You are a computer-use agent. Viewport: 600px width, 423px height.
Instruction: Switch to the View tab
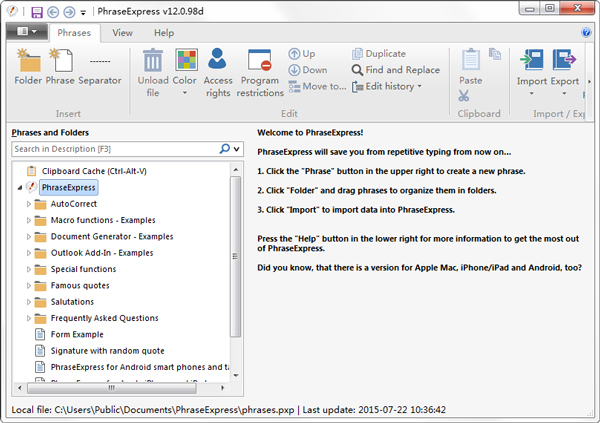pyautogui.click(x=122, y=33)
